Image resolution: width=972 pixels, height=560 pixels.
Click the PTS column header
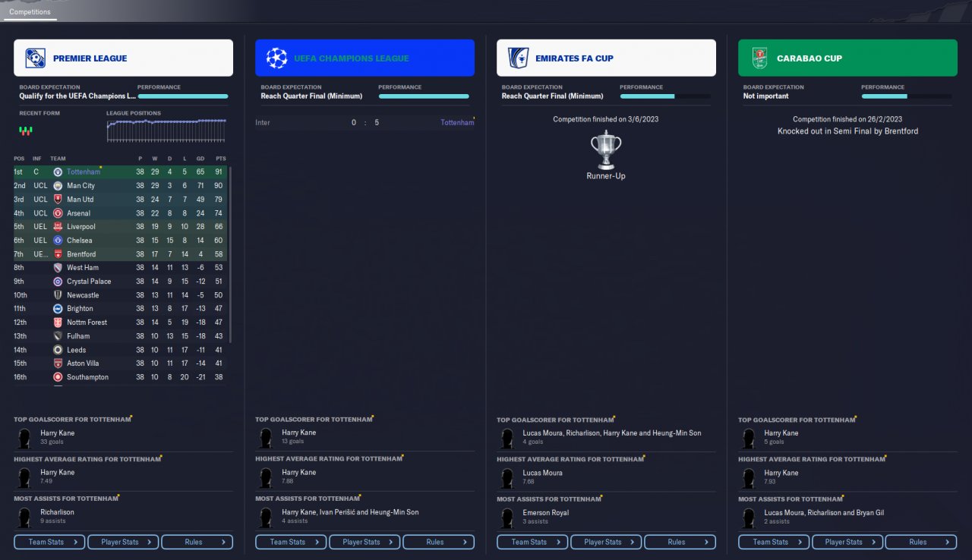pyautogui.click(x=220, y=159)
